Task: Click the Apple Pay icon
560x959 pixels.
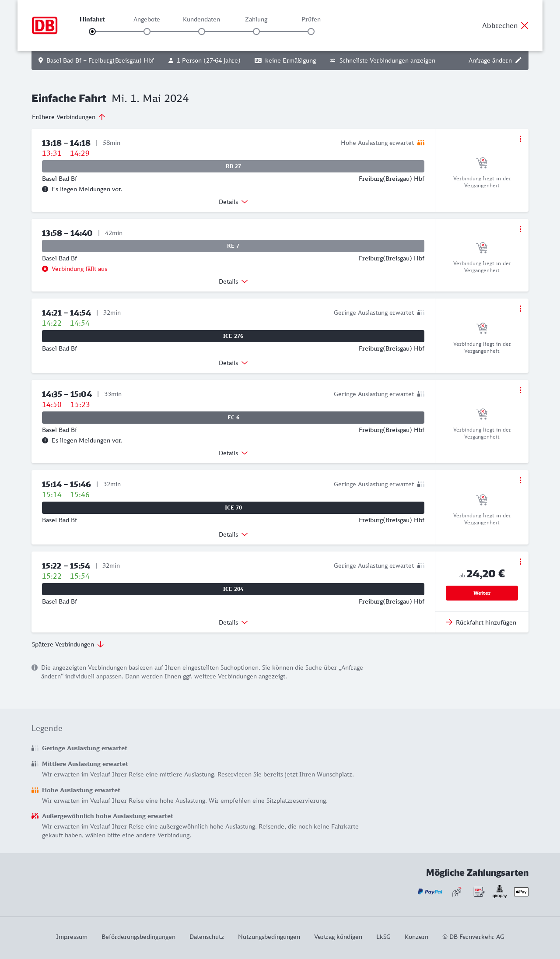Action: (521, 892)
